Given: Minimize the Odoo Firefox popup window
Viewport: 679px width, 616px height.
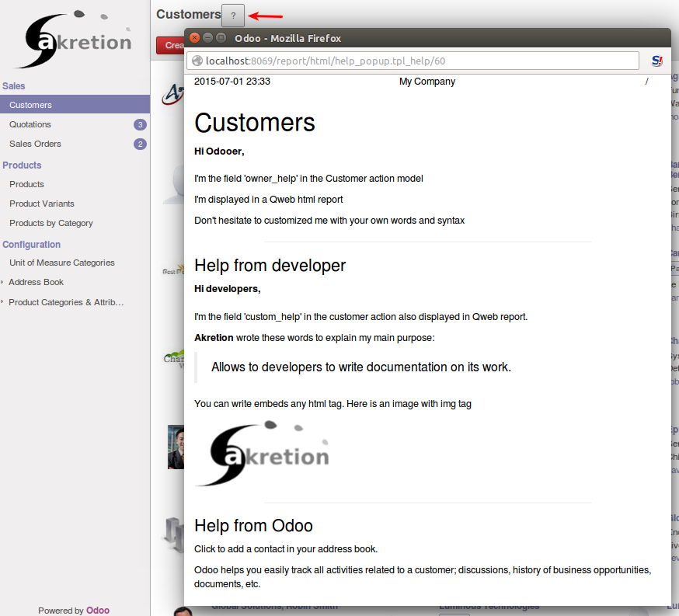Looking at the screenshot, I should (208, 38).
